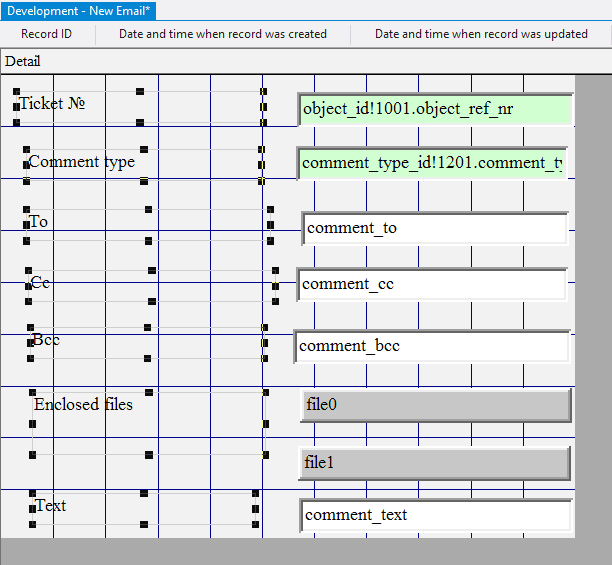
Task: Click the comment_cc field
Action: pos(432,284)
